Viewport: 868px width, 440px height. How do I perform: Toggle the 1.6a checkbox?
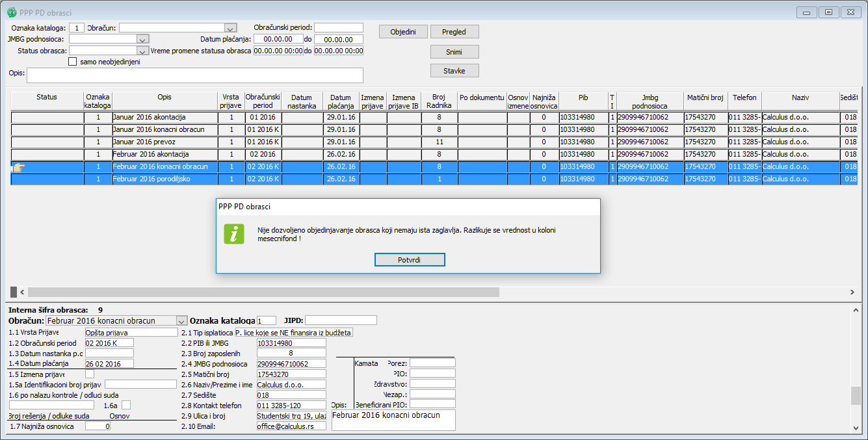[x=126, y=405]
